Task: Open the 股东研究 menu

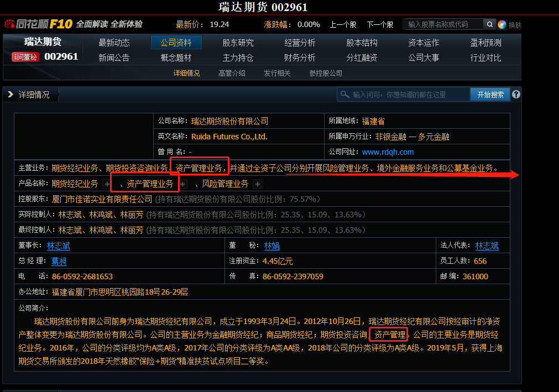Action: click(x=238, y=43)
